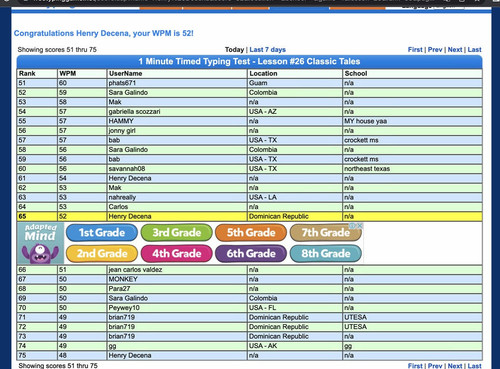The image size is (500, 369).
Task: Click the table title 1 Minute Timed Typing Test
Action: [x=249, y=61]
